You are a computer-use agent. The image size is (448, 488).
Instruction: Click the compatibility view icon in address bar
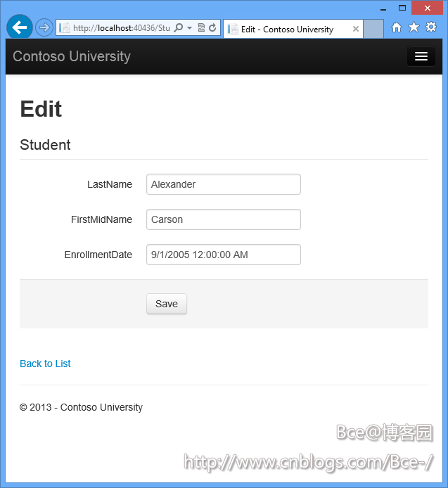201,27
